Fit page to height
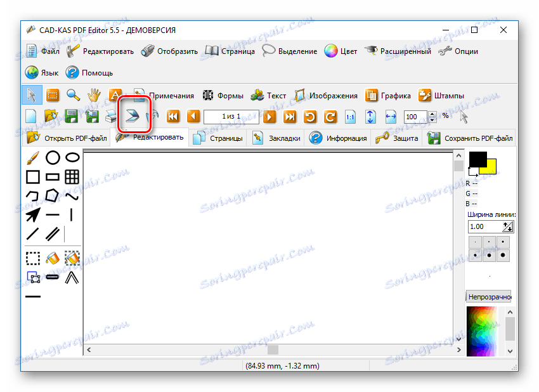539x392 pixels. (x=370, y=117)
